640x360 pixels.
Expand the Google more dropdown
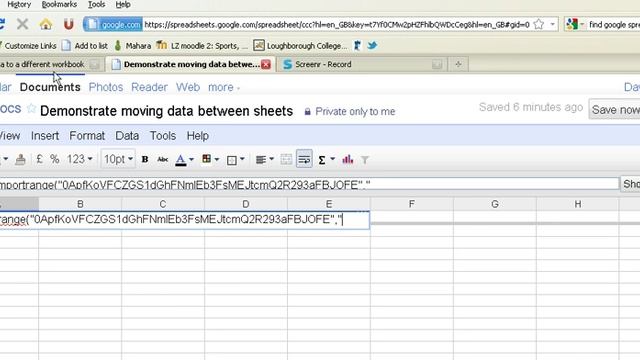(x=224, y=87)
